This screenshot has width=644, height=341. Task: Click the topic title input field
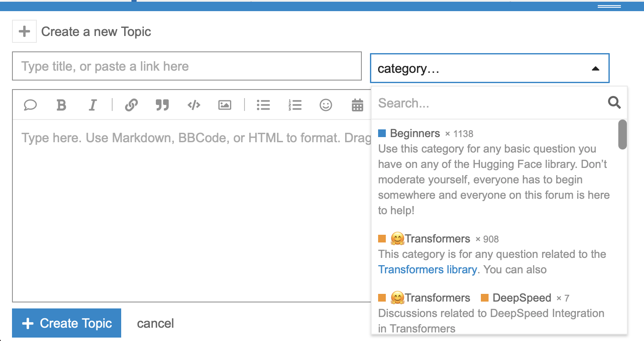click(186, 66)
